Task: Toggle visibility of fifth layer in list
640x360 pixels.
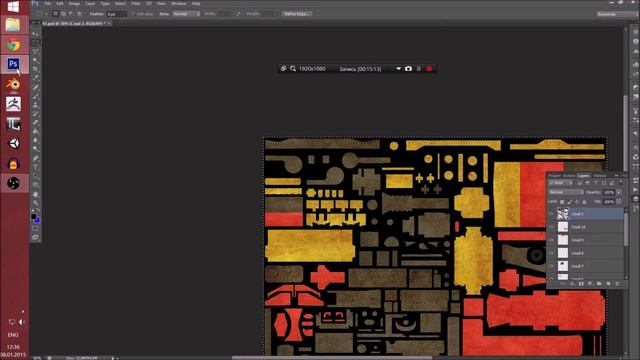Action: click(x=551, y=266)
